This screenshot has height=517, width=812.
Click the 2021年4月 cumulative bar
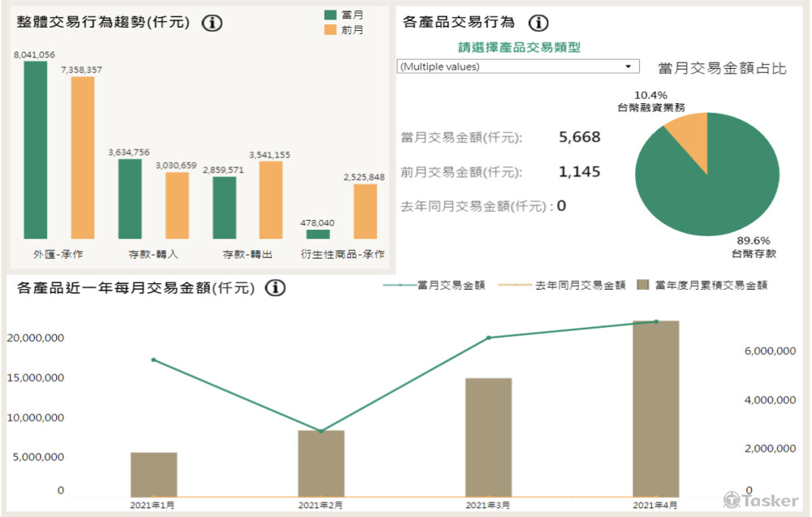point(656,409)
